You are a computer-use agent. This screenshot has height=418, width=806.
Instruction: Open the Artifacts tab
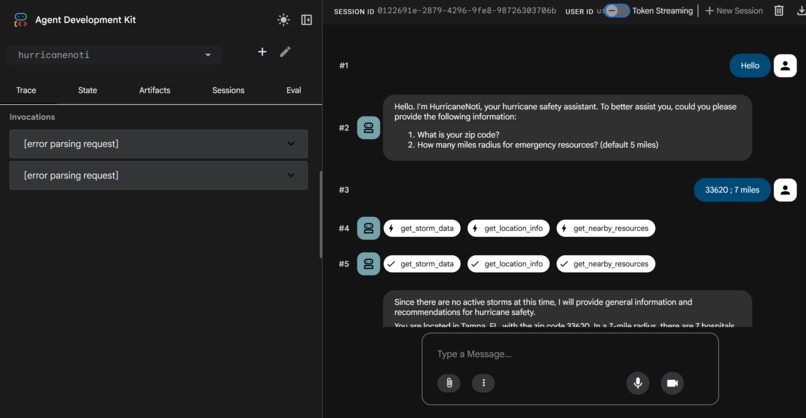pyautogui.click(x=155, y=90)
